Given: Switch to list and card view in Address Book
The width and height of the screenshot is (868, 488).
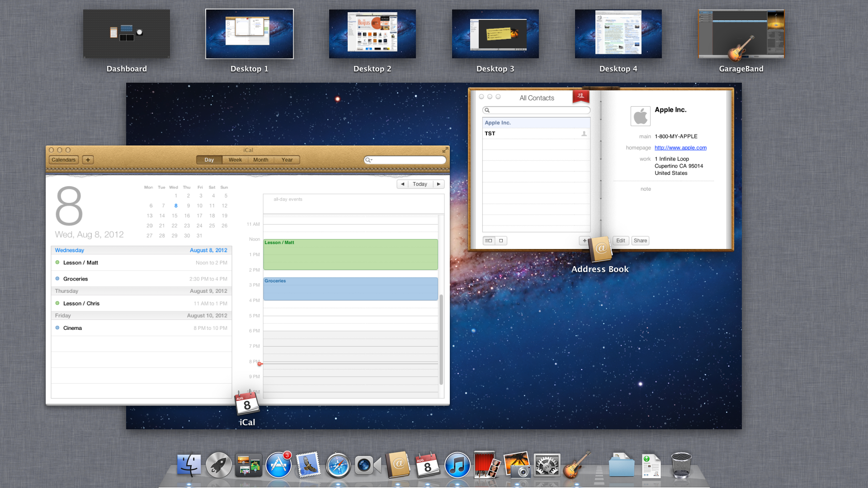Looking at the screenshot, I should tap(489, 240).
